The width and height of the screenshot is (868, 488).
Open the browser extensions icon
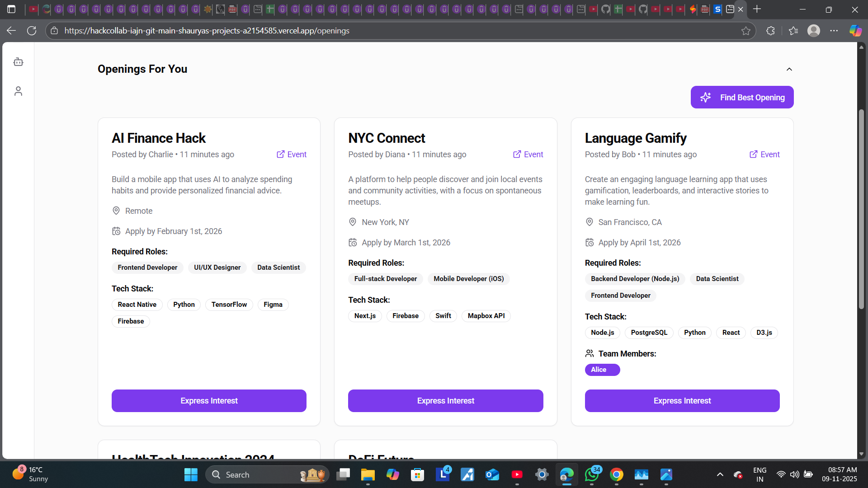coord(770,31)
